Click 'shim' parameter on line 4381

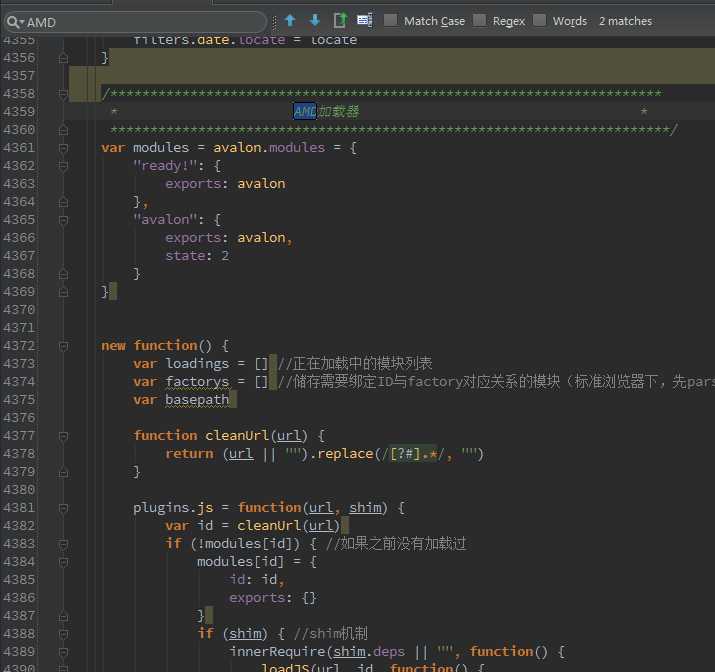(x=365, y=507)
